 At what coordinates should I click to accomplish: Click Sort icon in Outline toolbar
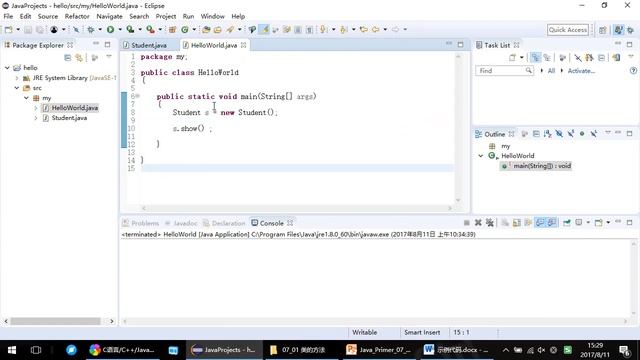[x=547, y=134]
